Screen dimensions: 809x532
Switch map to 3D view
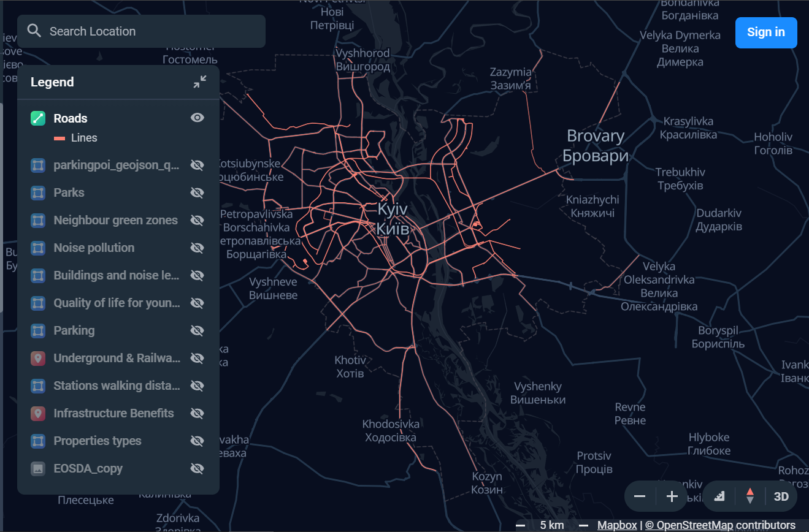pyautogui.click(x=781, y=496)
